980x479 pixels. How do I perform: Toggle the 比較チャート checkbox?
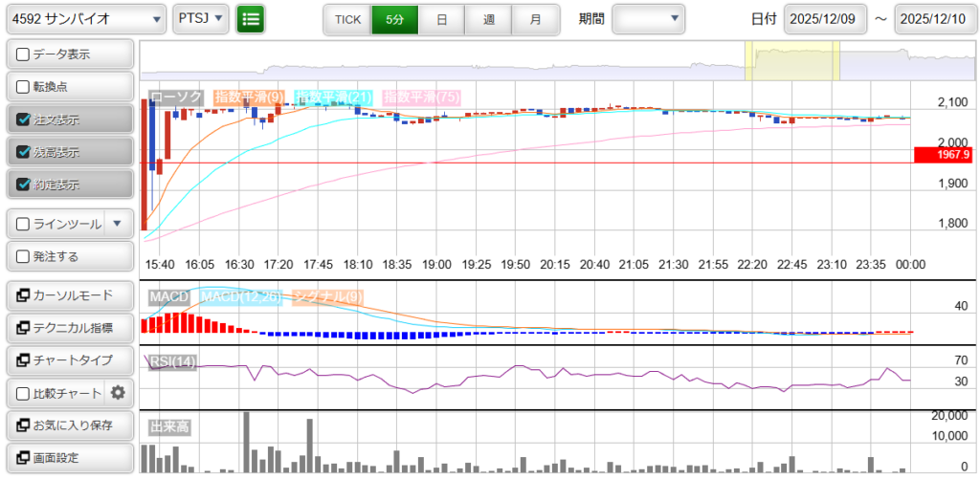24,393
